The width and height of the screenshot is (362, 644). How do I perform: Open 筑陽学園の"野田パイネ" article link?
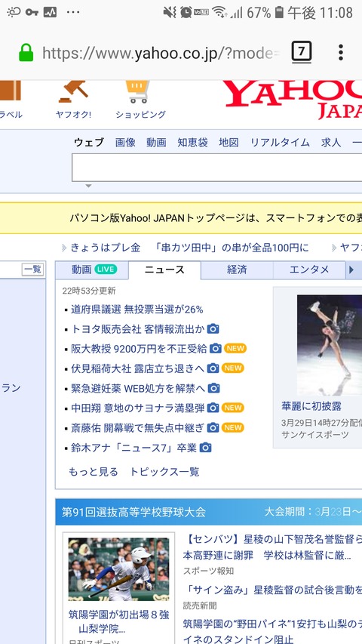[272, 632]
